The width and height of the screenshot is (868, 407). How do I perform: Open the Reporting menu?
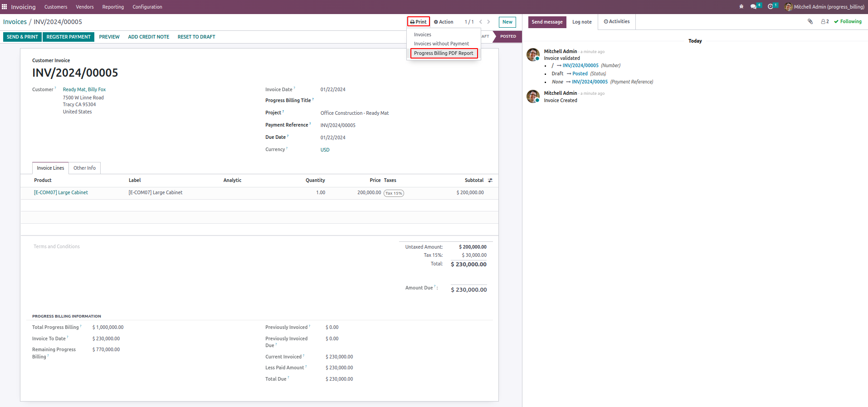[113, 7]
